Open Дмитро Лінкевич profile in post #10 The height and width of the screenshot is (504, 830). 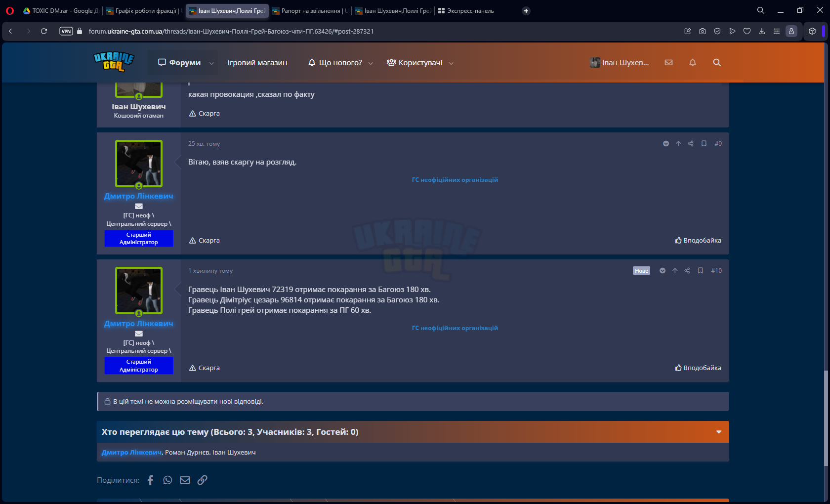click(x=139, y=324)
